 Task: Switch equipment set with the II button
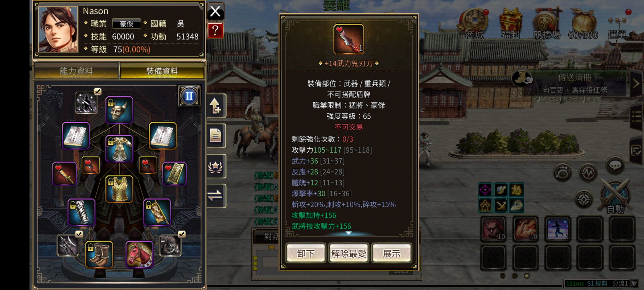click(189, 96)
